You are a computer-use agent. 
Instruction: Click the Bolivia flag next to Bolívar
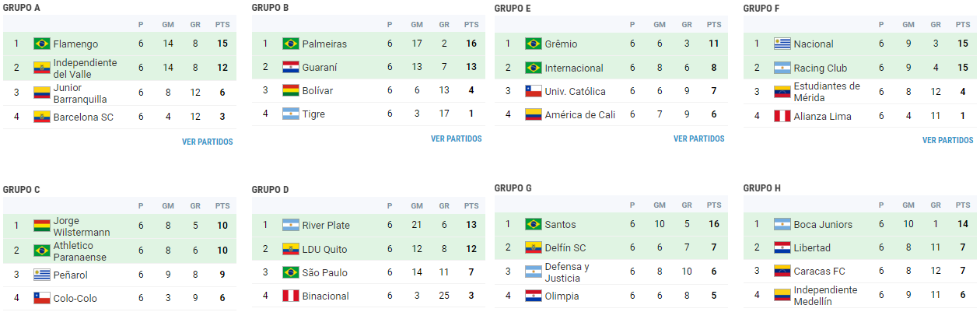291,91
